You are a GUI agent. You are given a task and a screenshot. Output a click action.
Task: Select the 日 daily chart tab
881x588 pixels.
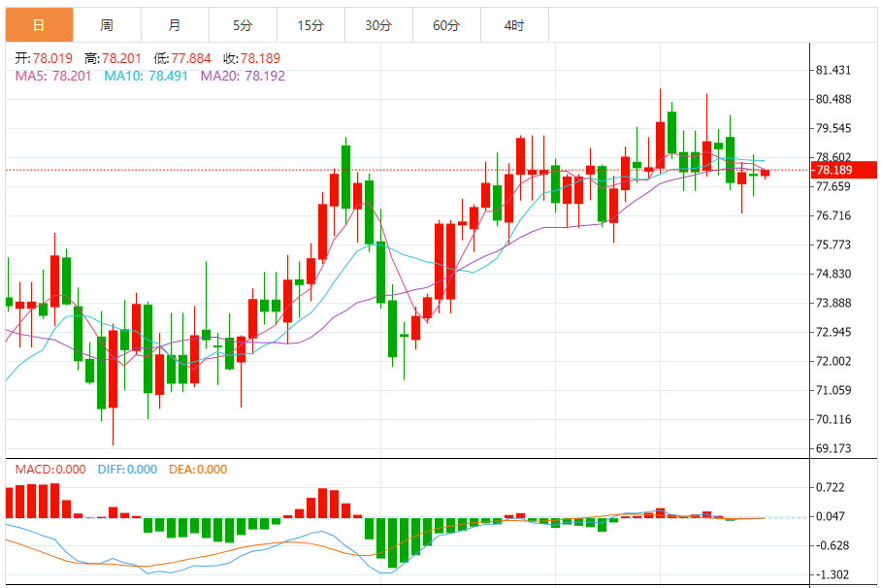pyautogui.click(x=40, y=25)
